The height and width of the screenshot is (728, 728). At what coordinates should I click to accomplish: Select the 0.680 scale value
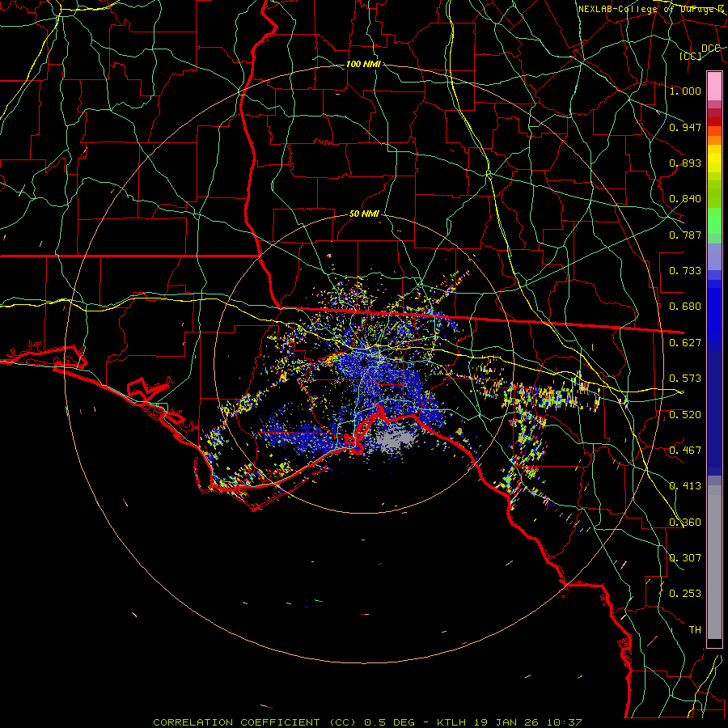pyautogui.click(x=685, y=307)
